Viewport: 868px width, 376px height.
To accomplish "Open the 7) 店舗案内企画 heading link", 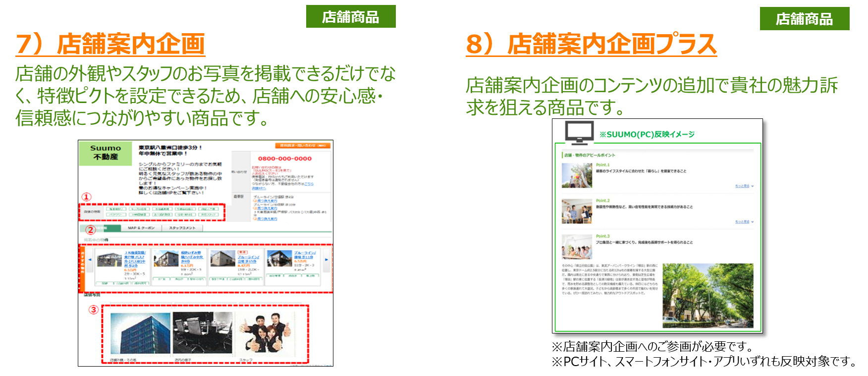I will point(110,44).
